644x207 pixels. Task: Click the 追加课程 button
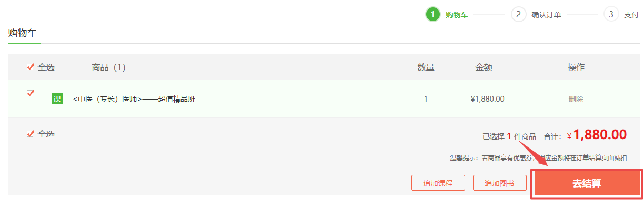[x=438, y=183]
